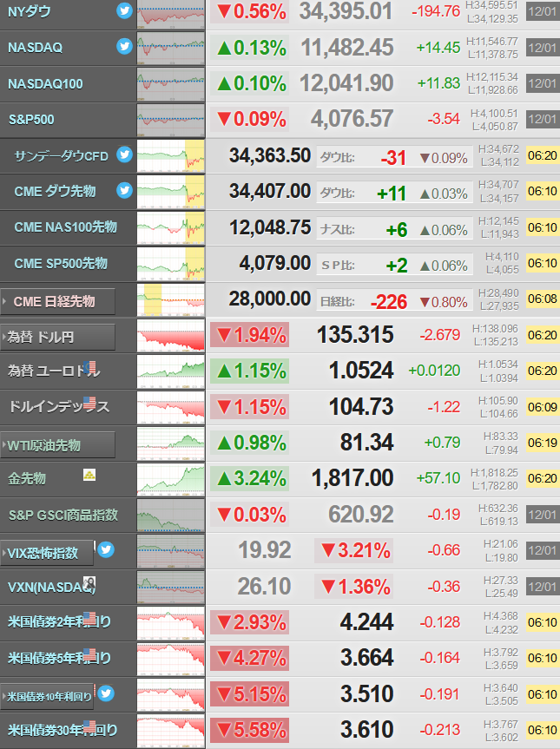The width and height of the screenshot is (560, 749).
Task: Click the gold bars icon beside 金先物
Action: 89,475
